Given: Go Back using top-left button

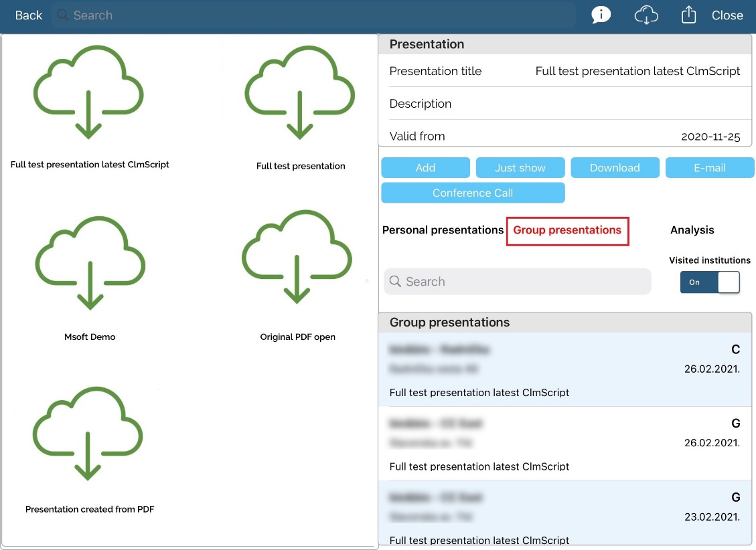Looking at the screenshot, I should pyautogui.click(x=29, y=15).
